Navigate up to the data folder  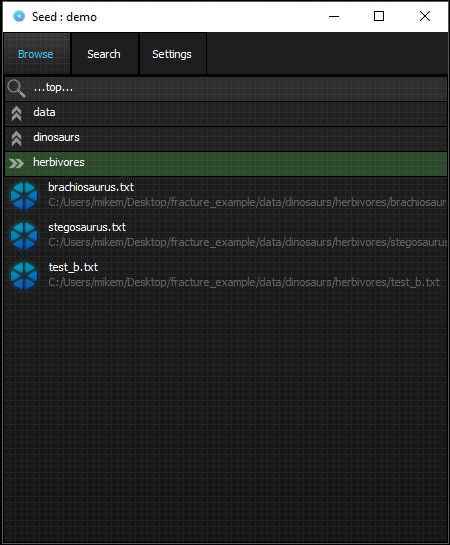(226, 114)
